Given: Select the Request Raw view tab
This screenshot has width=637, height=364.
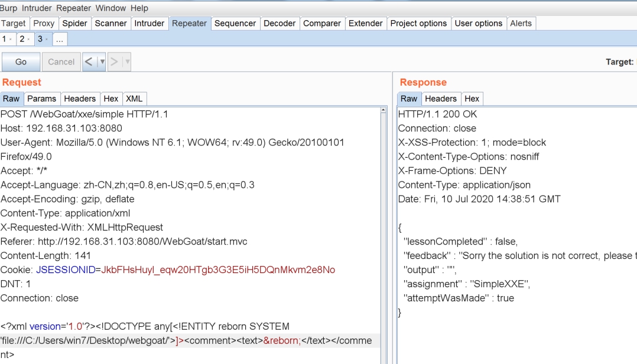Looking at the screenshot, I should [11, 99].
